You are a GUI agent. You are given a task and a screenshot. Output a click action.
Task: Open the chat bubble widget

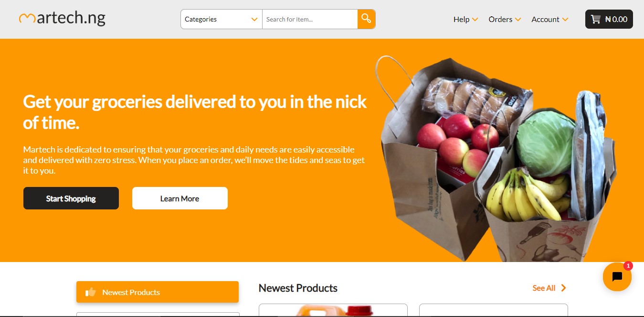pos(617,277)
